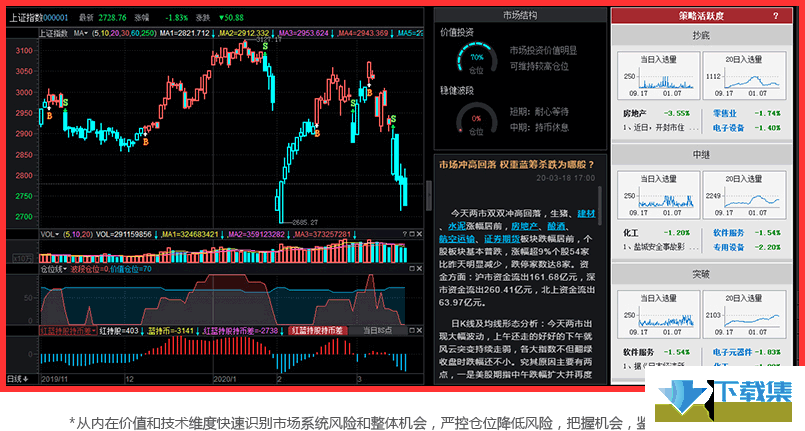Viewport: 805px width, 431px height.
Task: Open the VOL indicator dropdown
Action: (50, 234)
